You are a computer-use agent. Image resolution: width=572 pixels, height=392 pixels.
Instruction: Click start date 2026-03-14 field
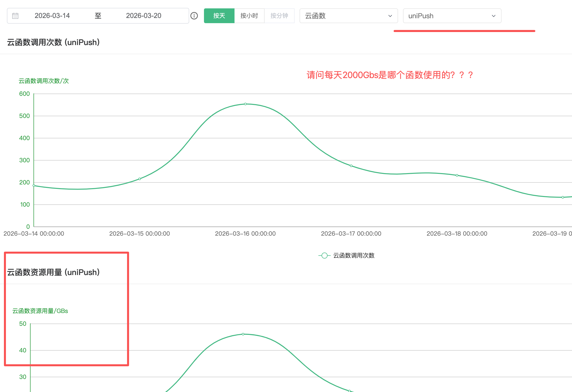[52, 16]
